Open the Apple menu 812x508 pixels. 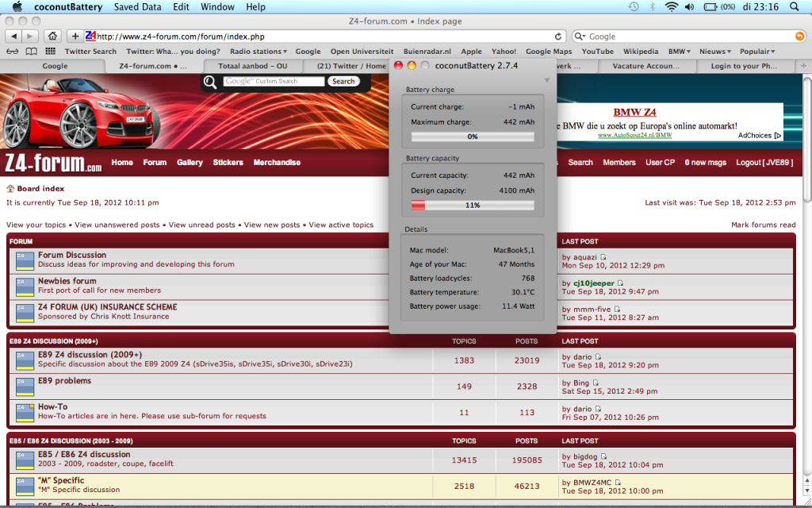coord(17,6)
